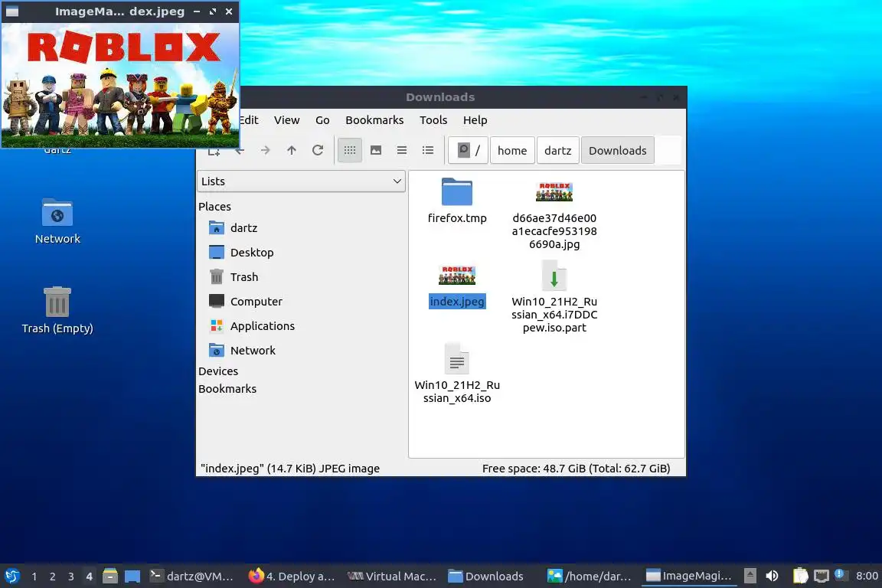Select d66ae37d46e00a1ecacfe9531986690a.jpg thumbnail
The width and height of the screenshot is (882, 588).
(554, 192)
